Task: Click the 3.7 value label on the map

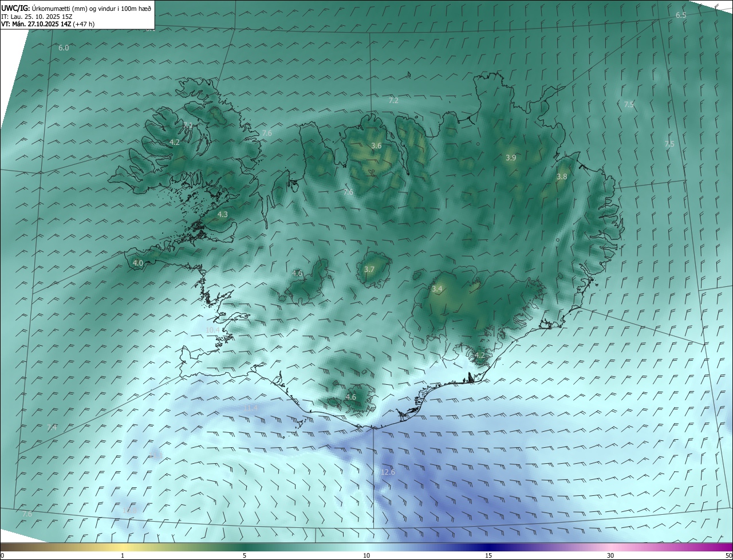Action: [x=369, y=270]
